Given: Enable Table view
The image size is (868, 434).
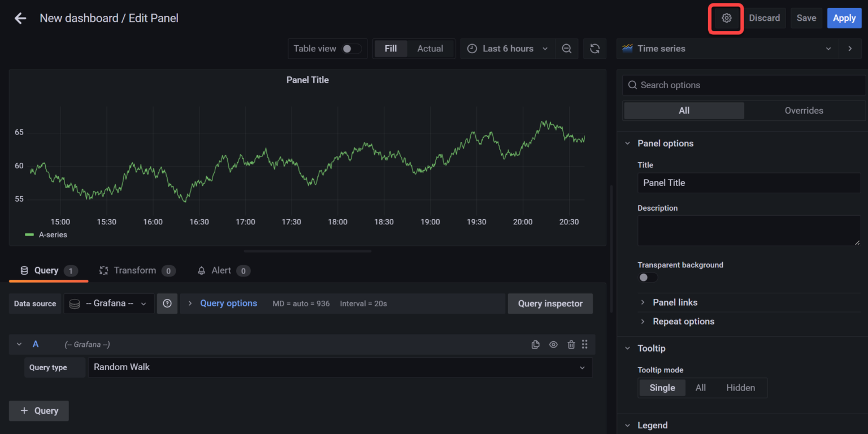Looking at the screenshot, I should point(349,49).
